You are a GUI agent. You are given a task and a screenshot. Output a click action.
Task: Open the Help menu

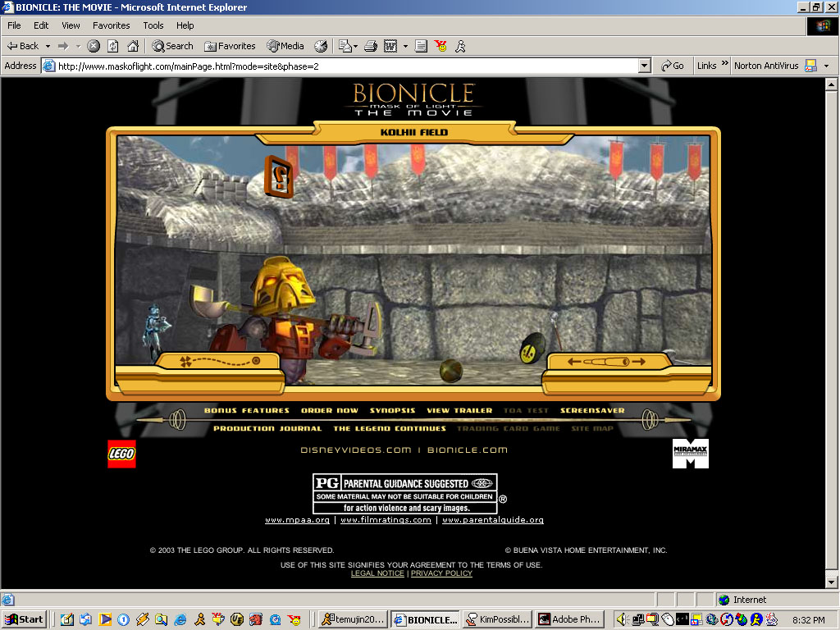[185, 25]
